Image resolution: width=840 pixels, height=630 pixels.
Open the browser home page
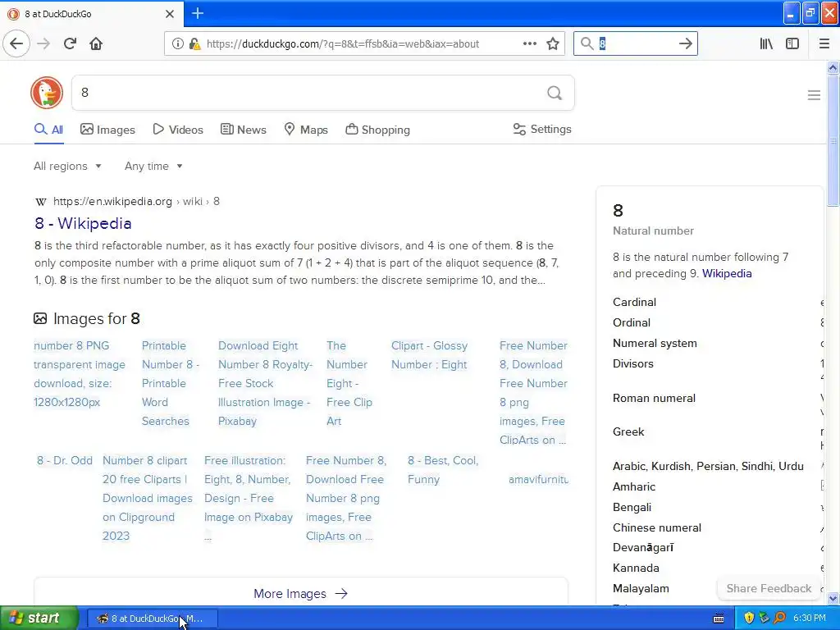point(96,43)
